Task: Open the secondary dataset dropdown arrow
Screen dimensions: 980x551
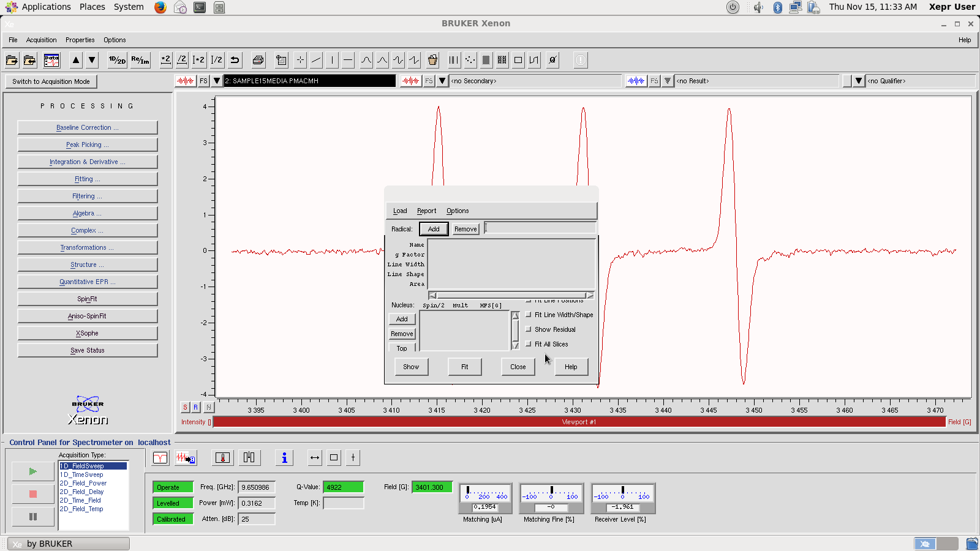Action: (x=442, y=81)
